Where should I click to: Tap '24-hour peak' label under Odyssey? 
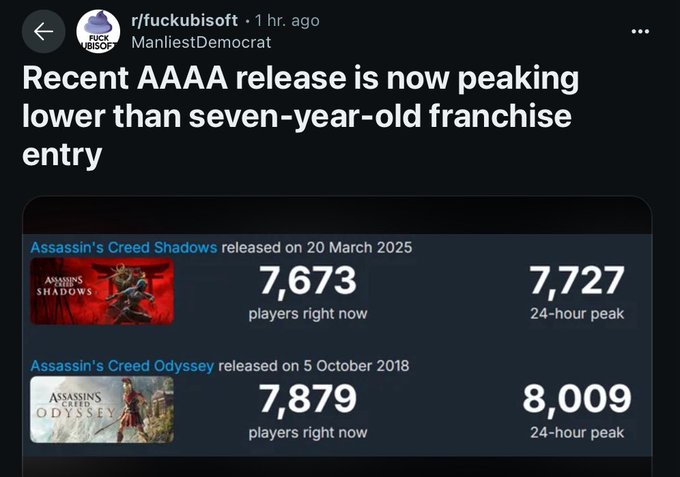tap(577, 432)
